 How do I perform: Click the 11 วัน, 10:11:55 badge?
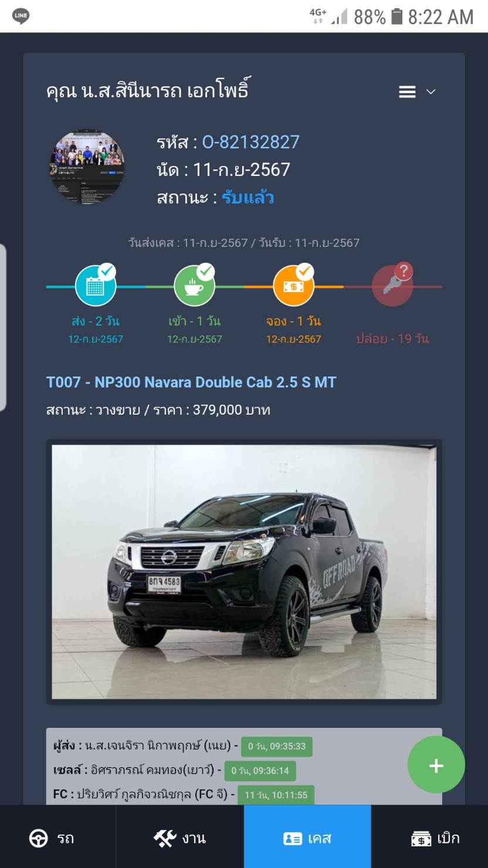[x=276, y=795]
